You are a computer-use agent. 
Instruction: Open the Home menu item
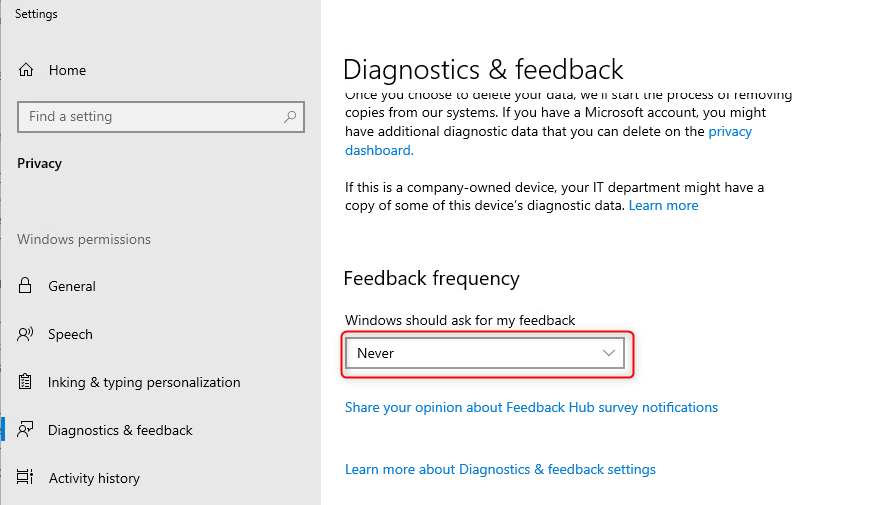pos(67,70)
